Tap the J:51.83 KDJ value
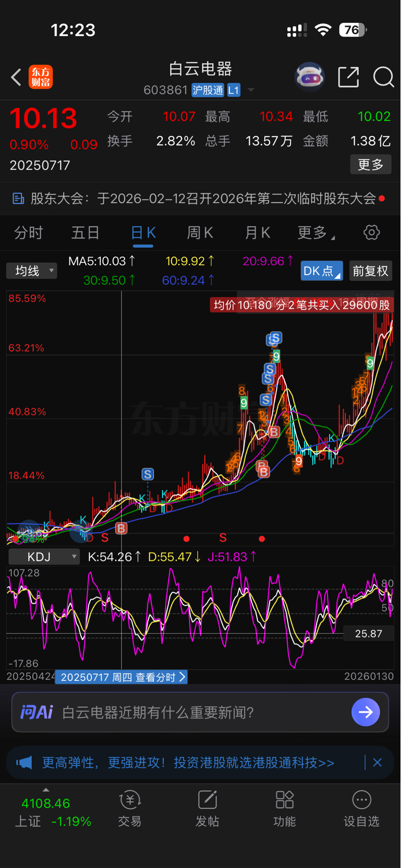The height and width of the screenshot is (868, 401). (x=232, y=557)
